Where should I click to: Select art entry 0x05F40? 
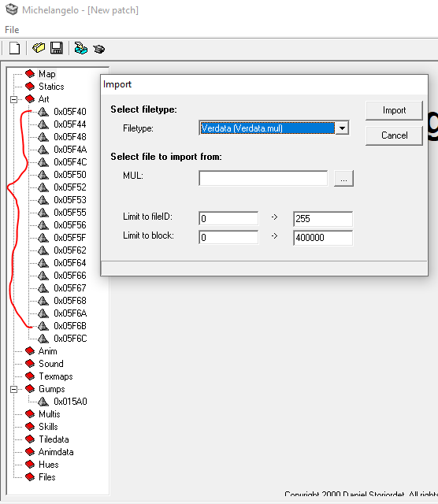70,112
